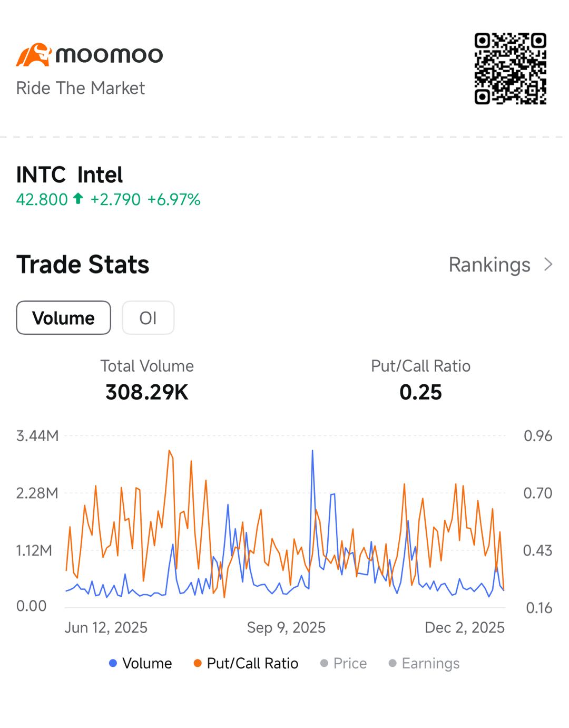Select the Volume tab

(x=64, y=318)
